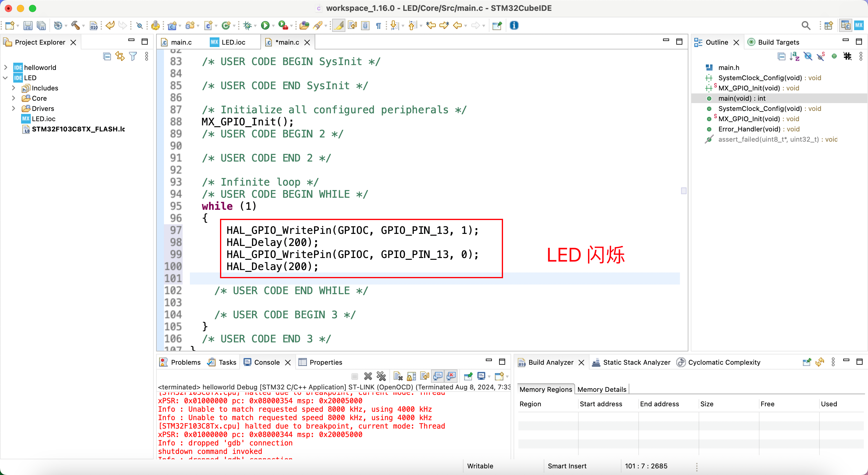The width and height of the screenshot is (868, 475).
Task: Click the Last Edit Location icon
Action: point(431,26)
